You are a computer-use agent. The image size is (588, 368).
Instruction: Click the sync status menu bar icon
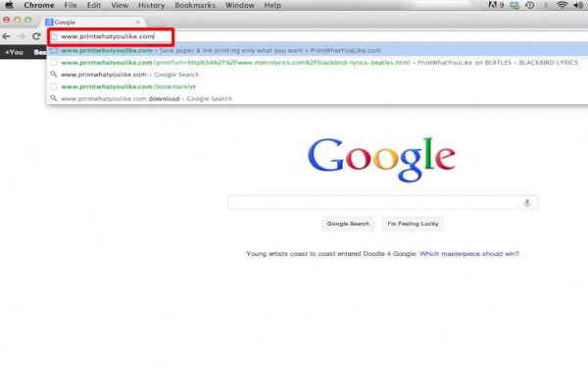[514, 5]
